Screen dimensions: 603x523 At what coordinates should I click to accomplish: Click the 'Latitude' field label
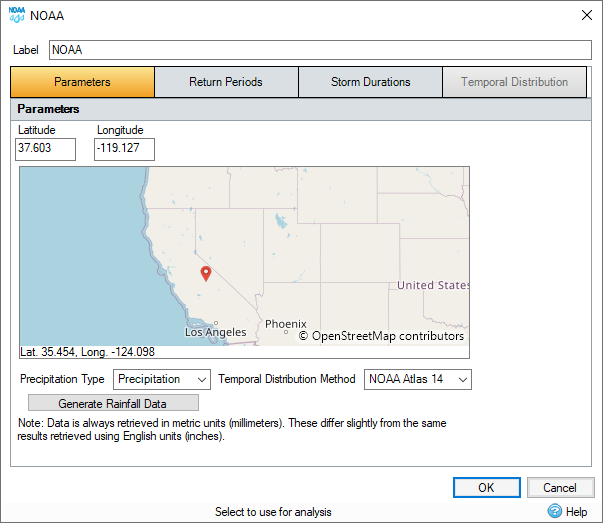(x=37, y=130)
